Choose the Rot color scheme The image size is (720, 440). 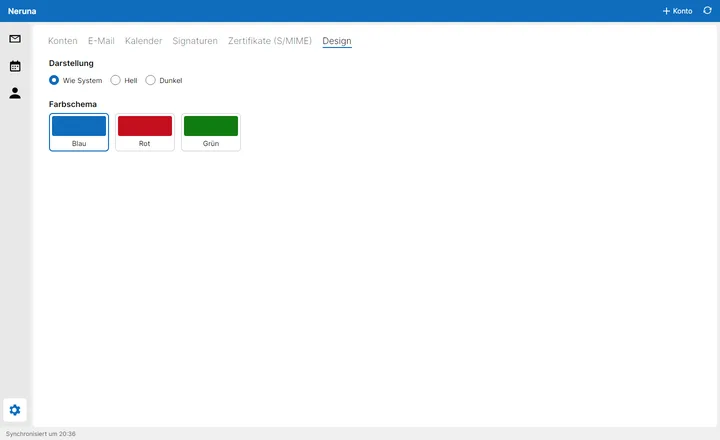[x=145, y=132]
